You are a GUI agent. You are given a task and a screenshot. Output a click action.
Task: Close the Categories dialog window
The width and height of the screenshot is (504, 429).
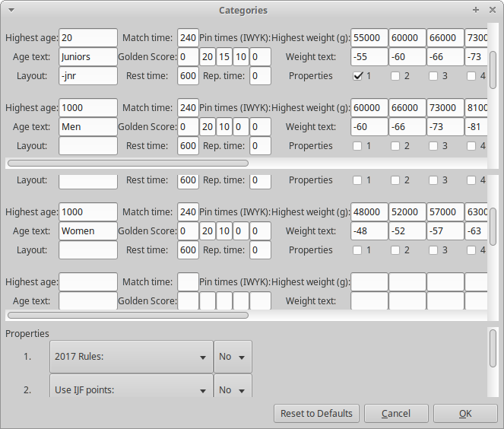[x=492, y=11]
